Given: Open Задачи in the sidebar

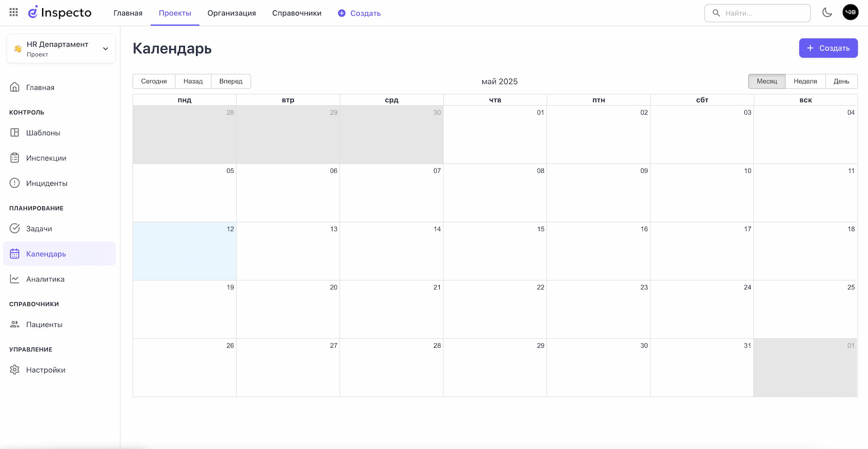Looking at the screenshot, I should point(39,229).
